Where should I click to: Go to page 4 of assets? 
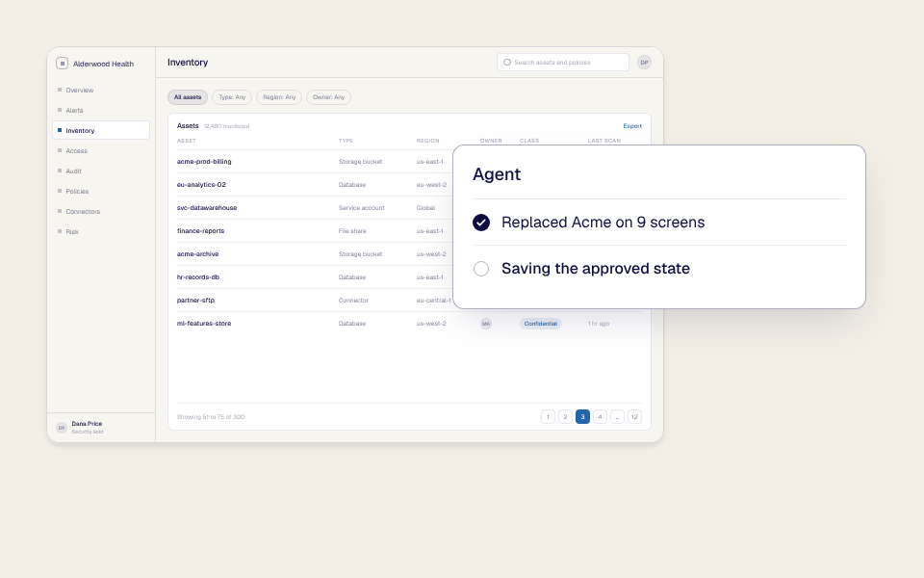click(x=600, y=417)
